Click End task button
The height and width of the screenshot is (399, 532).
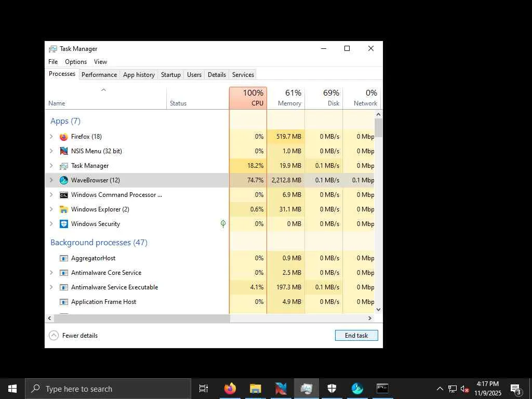(356, 336)
